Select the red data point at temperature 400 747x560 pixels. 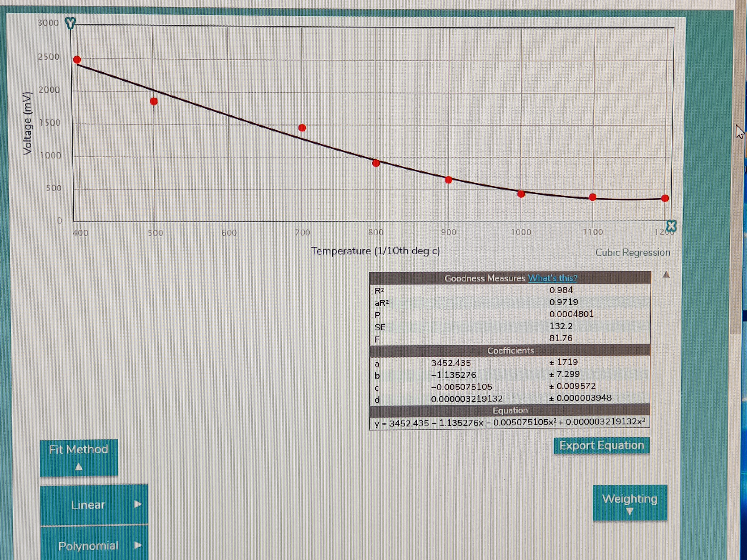click(x=77, y=60)
